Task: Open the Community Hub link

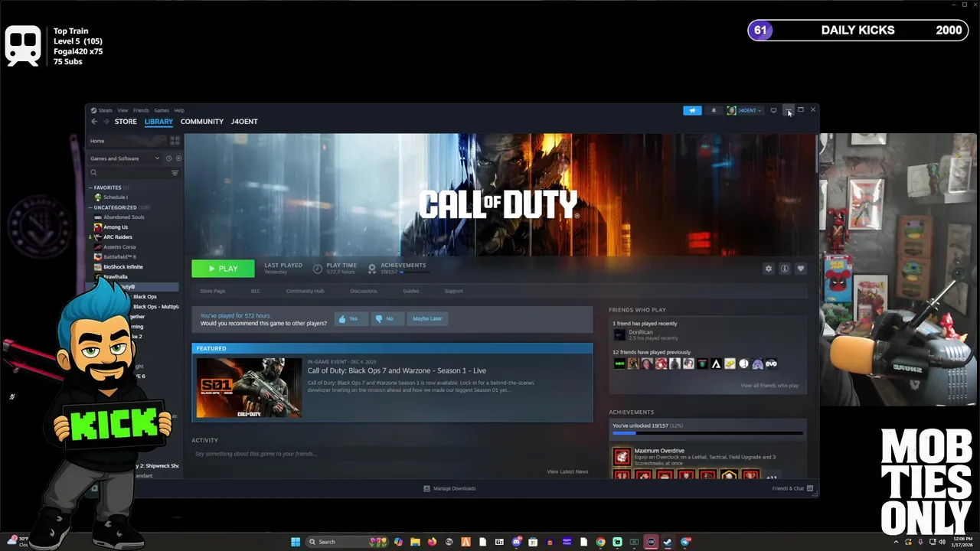Action: click(x=305, y=291)
